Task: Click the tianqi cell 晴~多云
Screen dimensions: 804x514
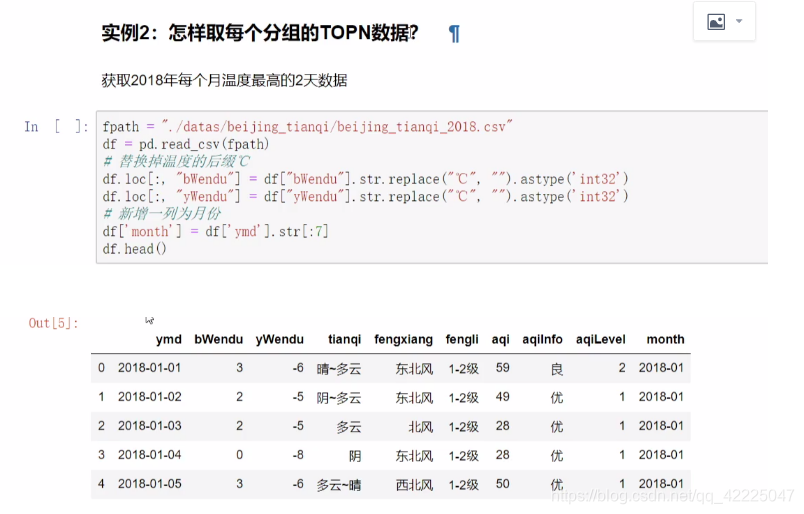Action: pyautogui.click(x=338, y=369)
